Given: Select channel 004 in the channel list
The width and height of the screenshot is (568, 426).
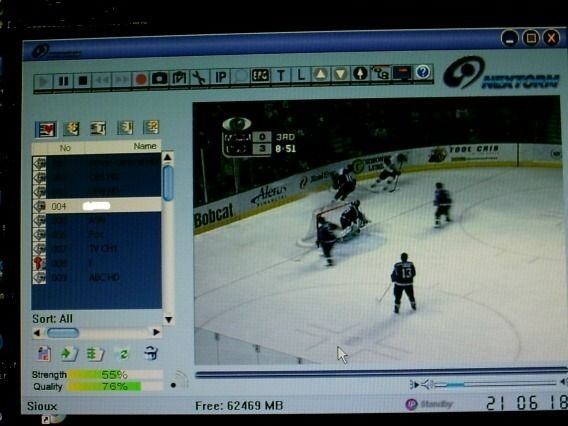Looking at the screenshot, I should pos(96,206).
